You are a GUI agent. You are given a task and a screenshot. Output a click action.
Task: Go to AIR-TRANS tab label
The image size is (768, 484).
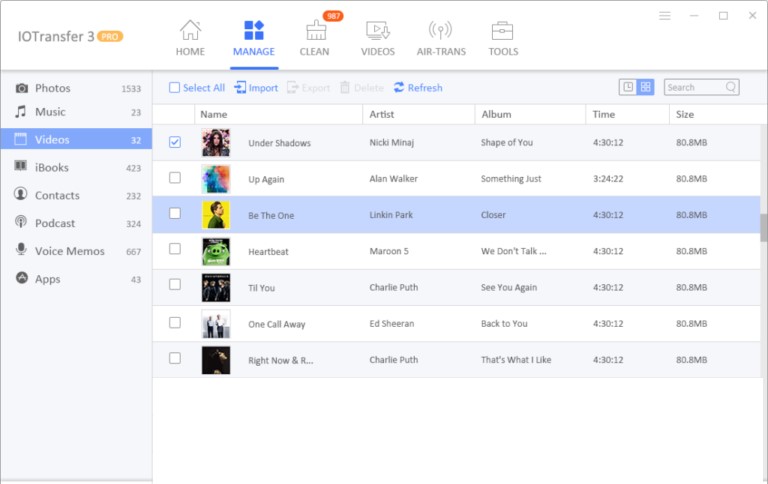coord(441,51)
